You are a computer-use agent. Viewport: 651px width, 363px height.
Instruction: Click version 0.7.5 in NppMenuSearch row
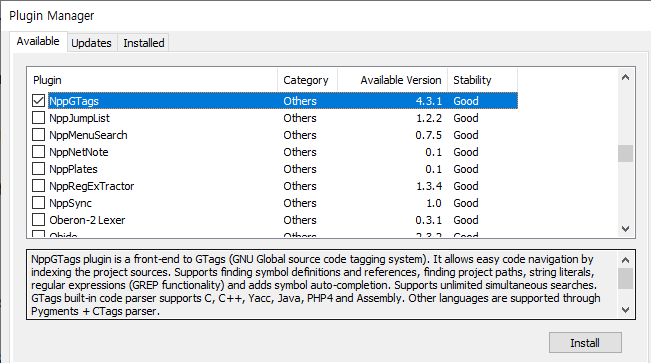click(x=428, y=135)
